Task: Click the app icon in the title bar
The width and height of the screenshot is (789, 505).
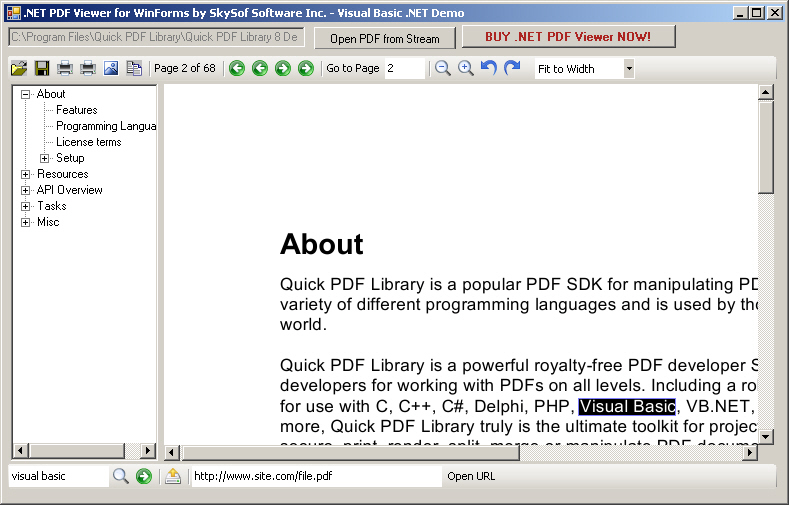Action: [x=14, y=13]
